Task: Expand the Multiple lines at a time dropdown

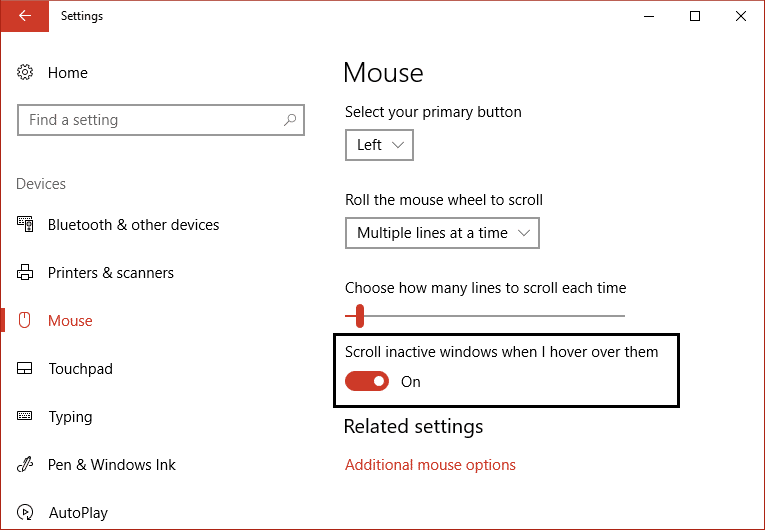Action: (442, 233)
